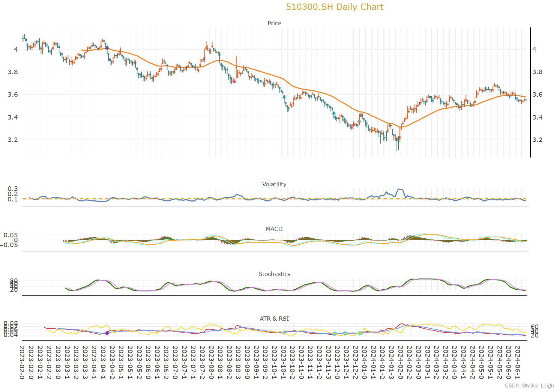The height and width of the screenshot is (392, 559).
Task: Click the "2023-07-0" date label
Action: [175, 362]
